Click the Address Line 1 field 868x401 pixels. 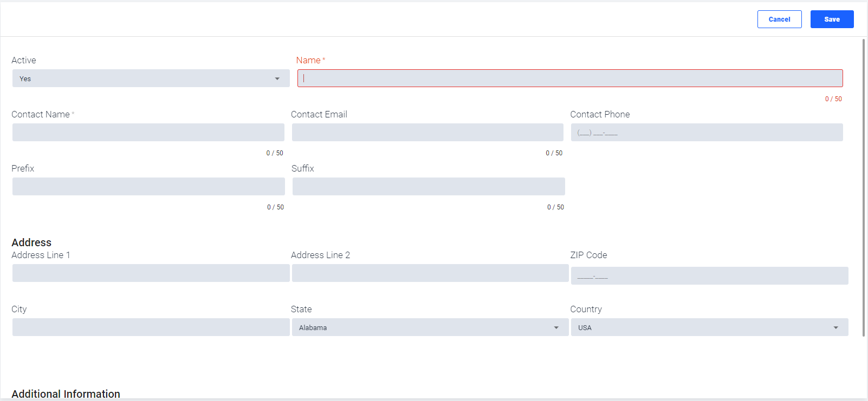[151, 273]
